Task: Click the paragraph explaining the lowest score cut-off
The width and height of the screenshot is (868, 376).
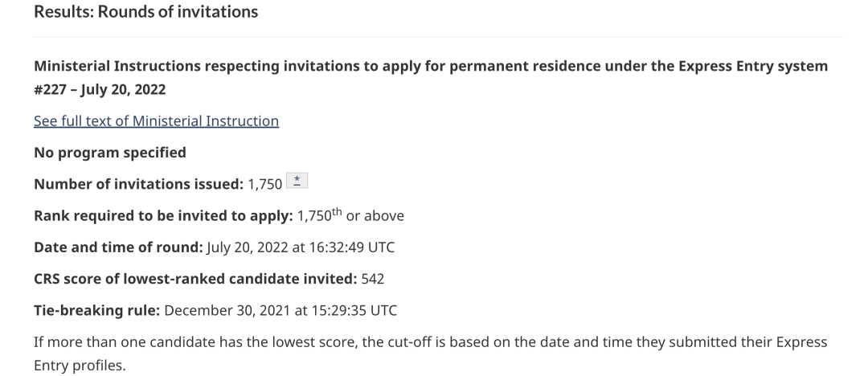Action: tap(431, 354)
